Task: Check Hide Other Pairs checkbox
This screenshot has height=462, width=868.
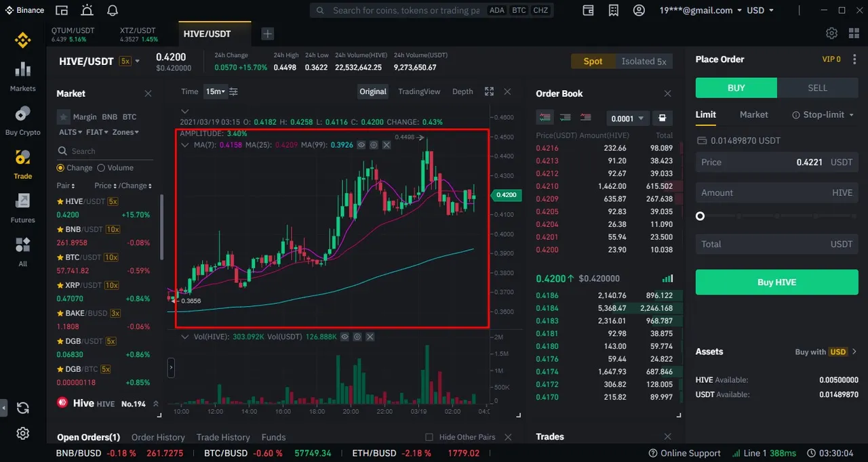Action: click(x=429, y=437)
